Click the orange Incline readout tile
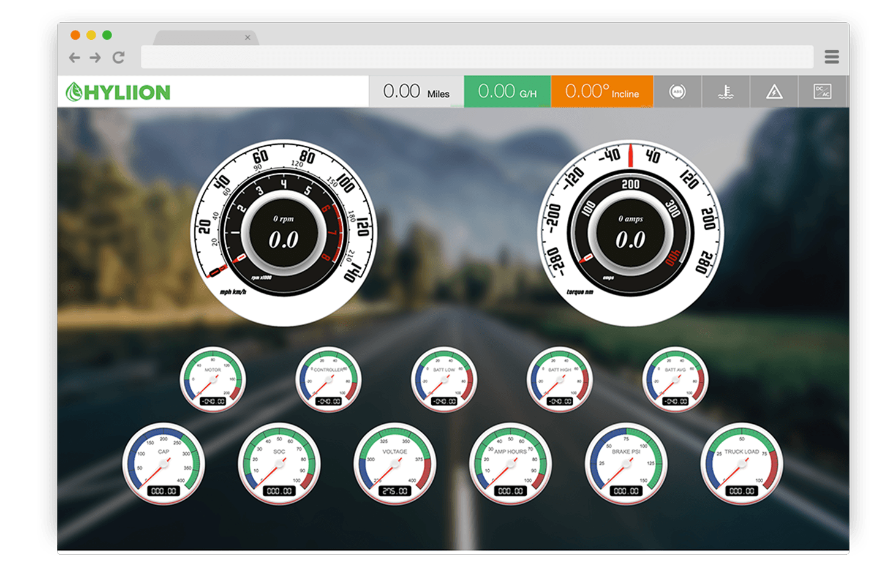Viewport: 882px width, 588px height. click(x=601, y=92)
